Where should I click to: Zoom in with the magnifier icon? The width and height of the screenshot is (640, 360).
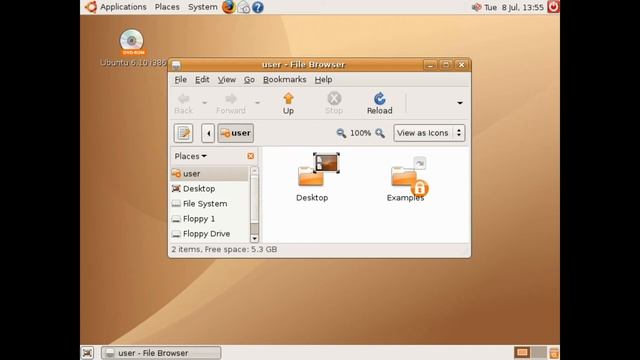click(380, 133)
